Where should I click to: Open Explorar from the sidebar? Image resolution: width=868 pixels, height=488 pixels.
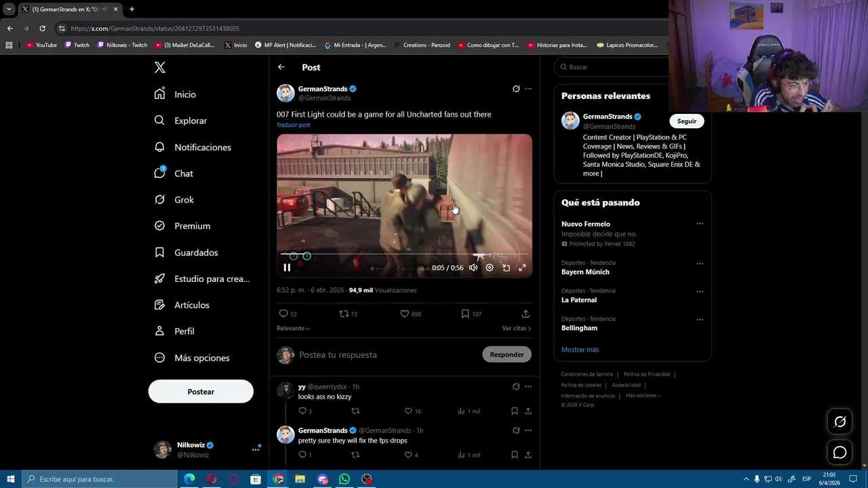point(180,121)
